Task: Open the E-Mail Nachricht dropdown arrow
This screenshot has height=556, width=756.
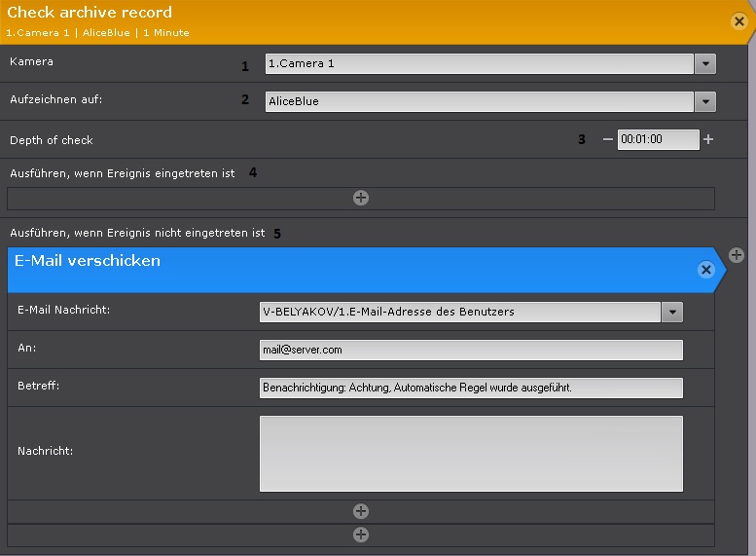Action: [671, 312]
